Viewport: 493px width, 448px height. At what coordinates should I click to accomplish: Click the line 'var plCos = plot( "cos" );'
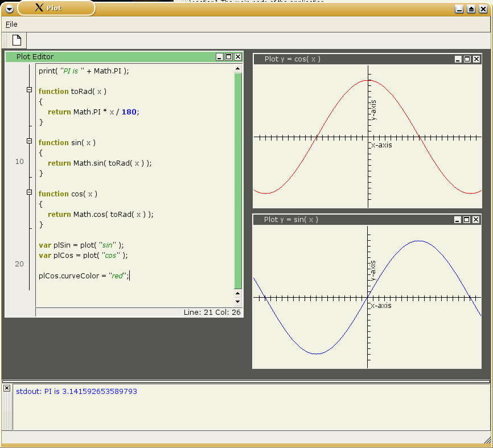tap(83, 255)
